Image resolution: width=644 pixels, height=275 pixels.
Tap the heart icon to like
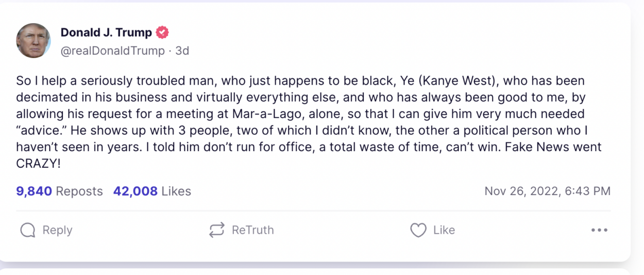pos(418,230)
